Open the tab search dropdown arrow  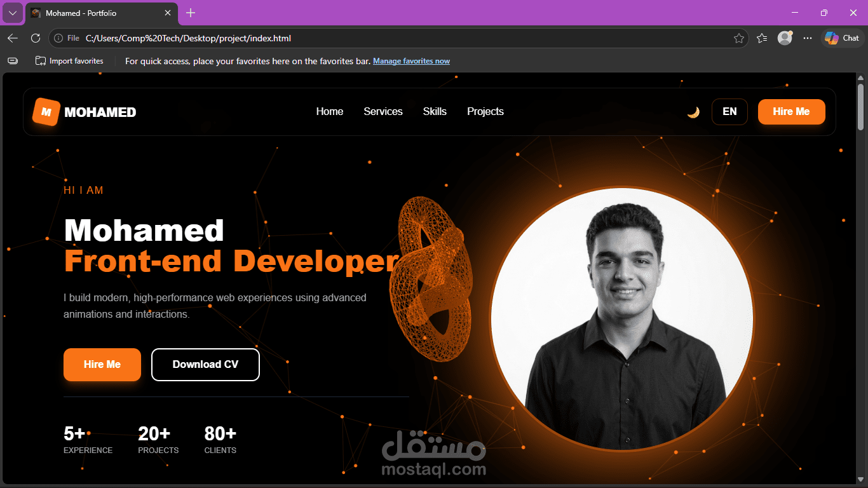13,13
